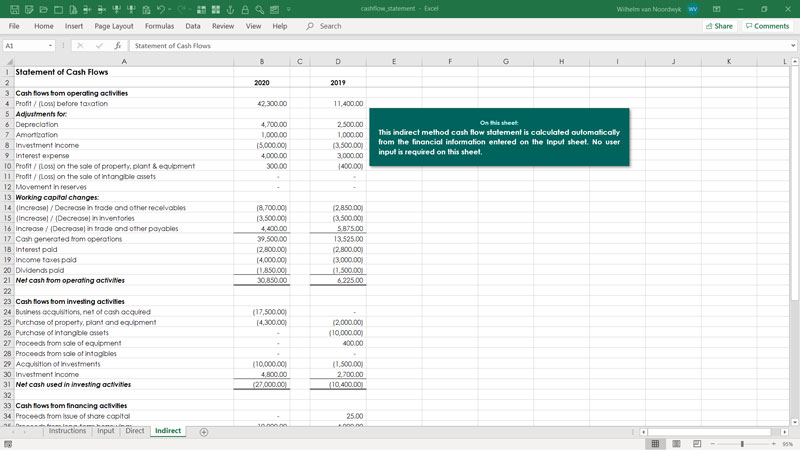This screenshot has height=450, width=800.
Task: Click the Share button
Action: click(x=719, y=26)
